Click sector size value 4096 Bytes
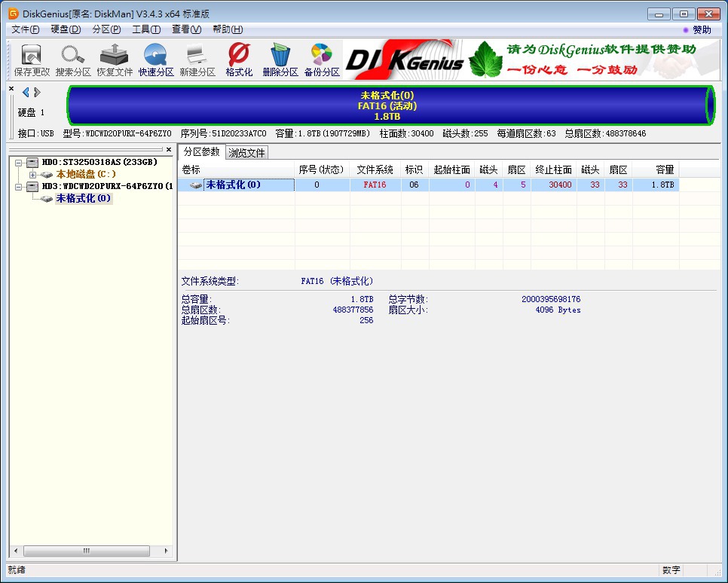Image resolution: width=728 pixels, height=583 pixels. coord(558,310)
